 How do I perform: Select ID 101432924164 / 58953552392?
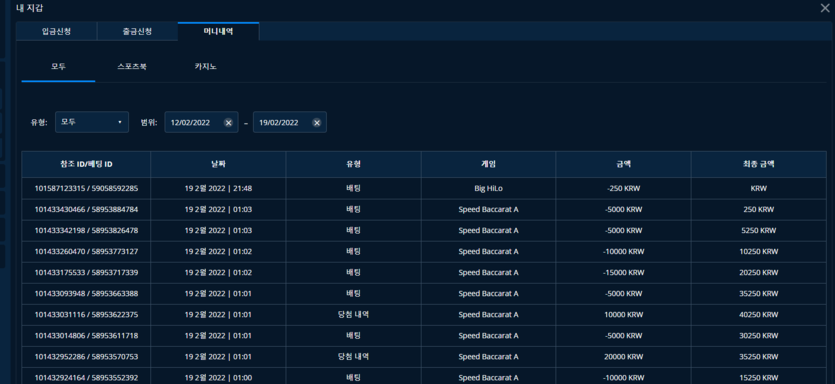86,378
